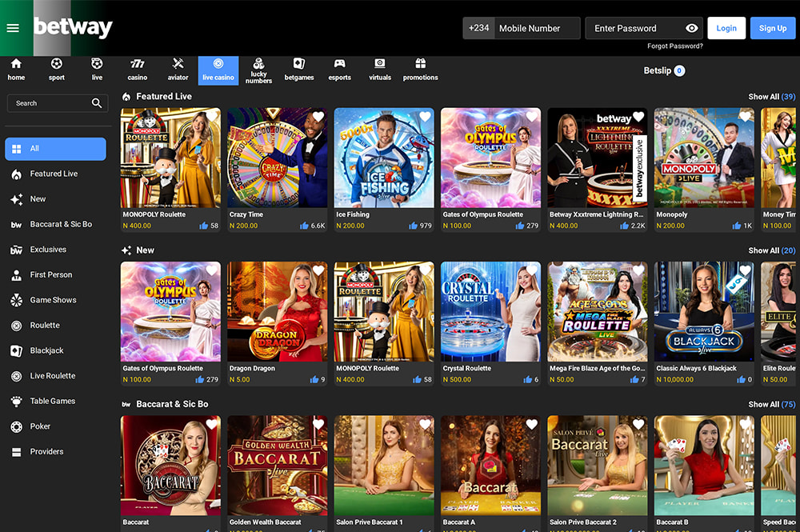Open the Forgot Password link
This screenshot has width=800, height=532.
click(x=675, y=46)
